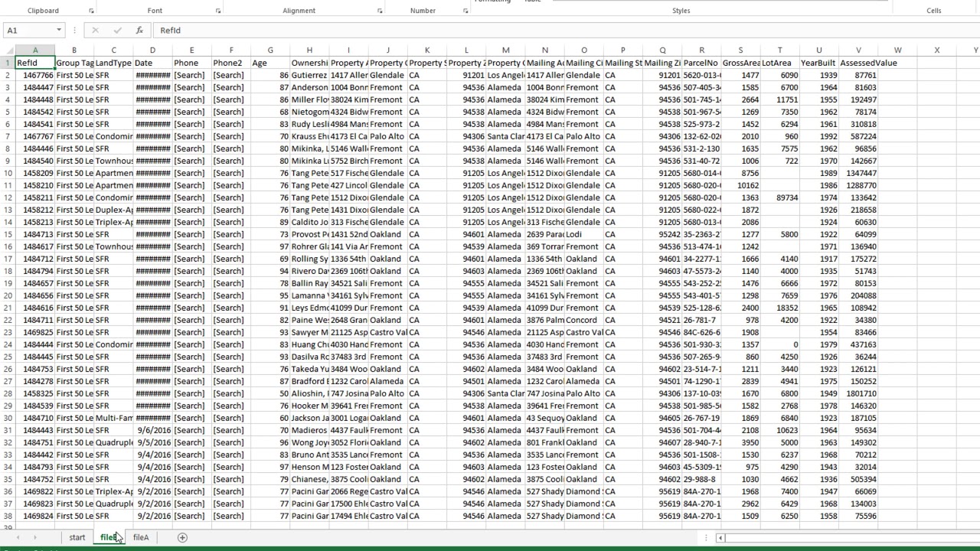Click the ParcelNo header cell
Screen dimensions: 980x551
tap(701, 63)
